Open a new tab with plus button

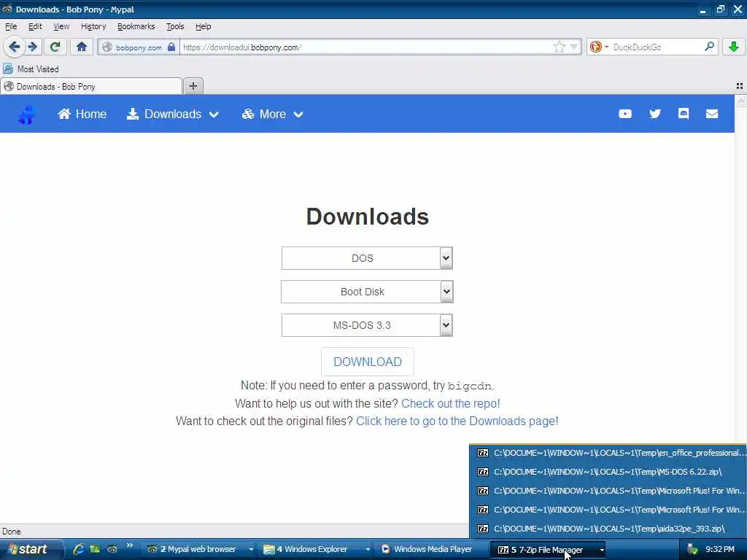coord(193,86)
